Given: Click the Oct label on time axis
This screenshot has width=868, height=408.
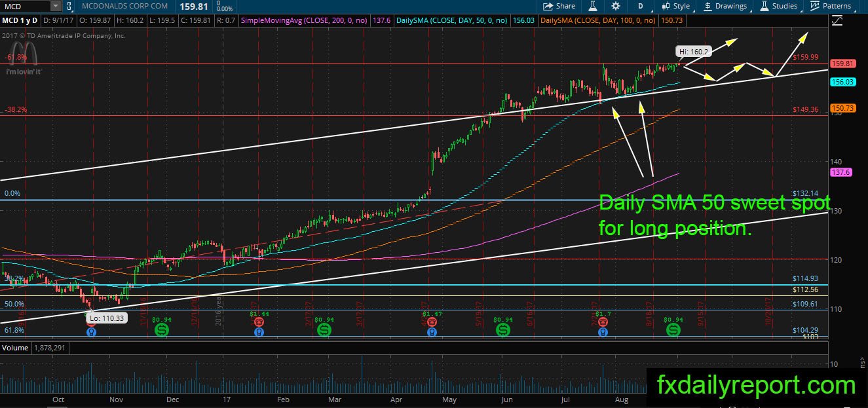Looking at the screenshot, I should (58, 399).
